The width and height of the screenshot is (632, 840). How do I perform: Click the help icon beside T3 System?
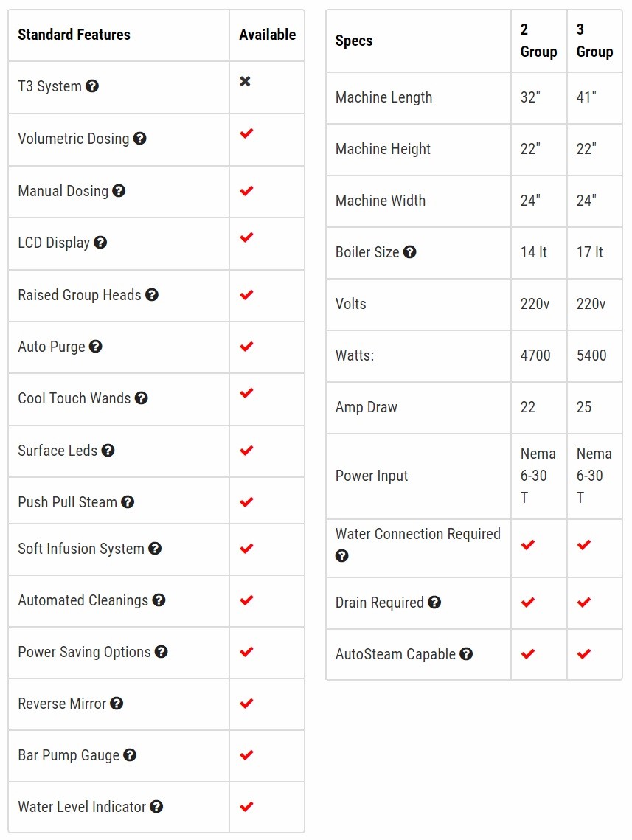coord(92,86)
